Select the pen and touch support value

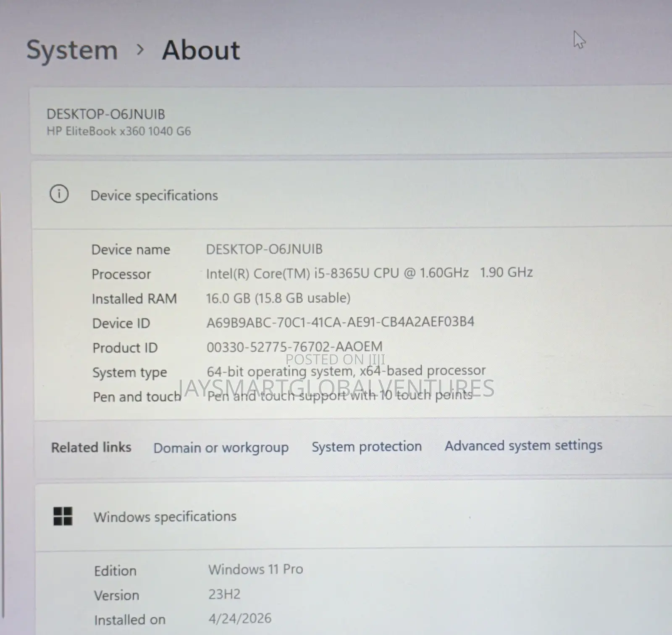(340, 395)
